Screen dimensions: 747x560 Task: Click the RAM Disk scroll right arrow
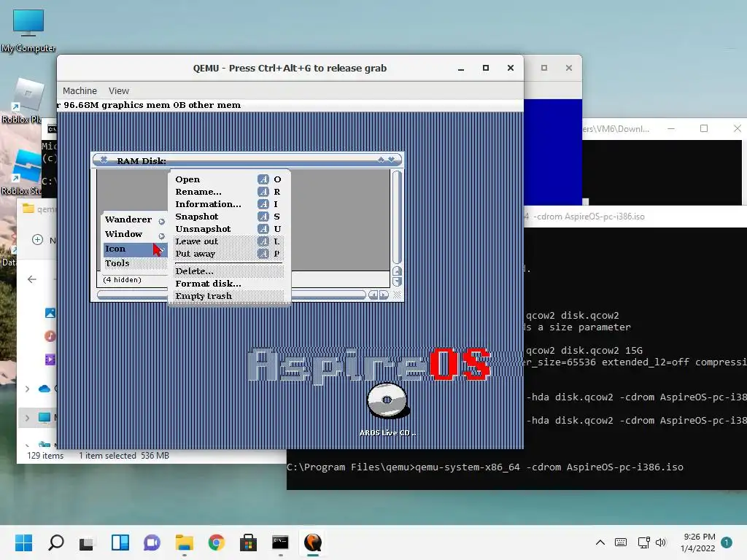(384, 295)
